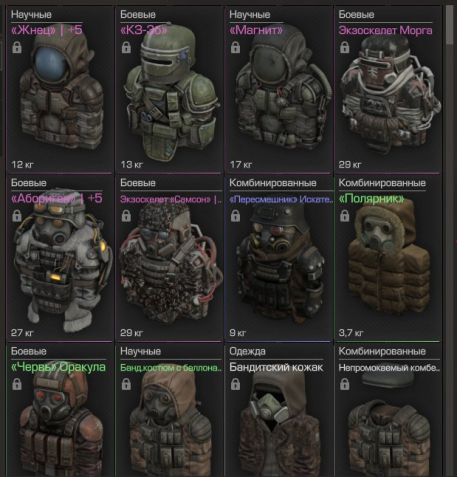Click the «Пересмешник» Искателя title
This screenshot has height=477, width=457.
point(281,199)
